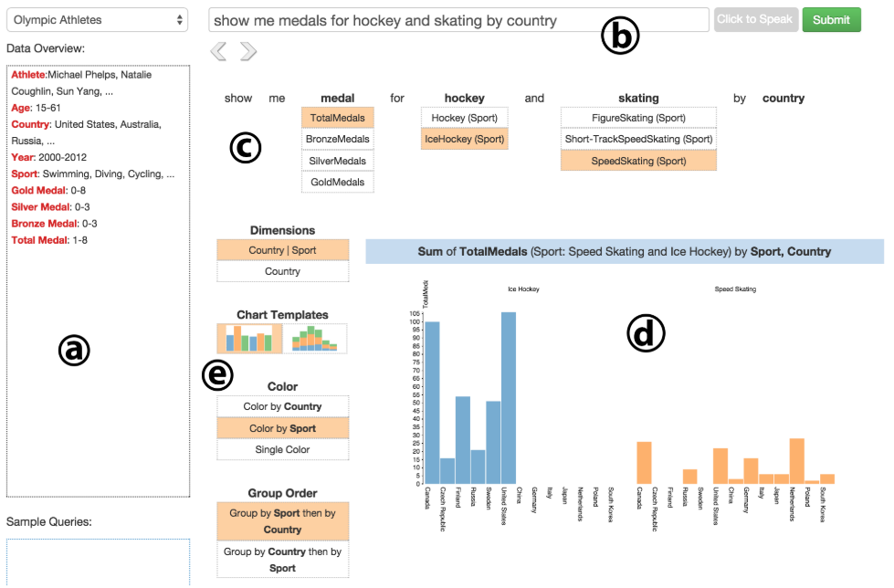The height and width of the screenshot is (588, 894).
Task: Choose the BronzeMedals option
Action: pyautogui.click(x=338, y=139)
